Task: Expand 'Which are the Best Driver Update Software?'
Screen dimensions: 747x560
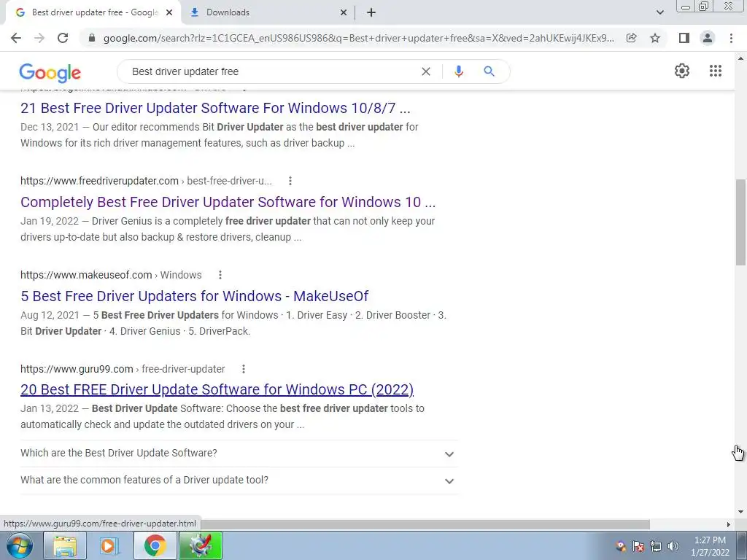Action: pyautogui.click(x=239, y=453)
